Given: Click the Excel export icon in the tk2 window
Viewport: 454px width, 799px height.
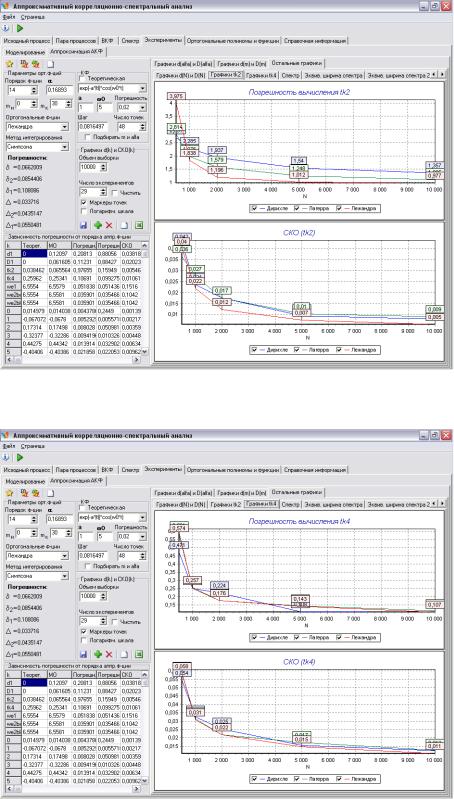Looking at the screenshot, I should coord(139,225).
